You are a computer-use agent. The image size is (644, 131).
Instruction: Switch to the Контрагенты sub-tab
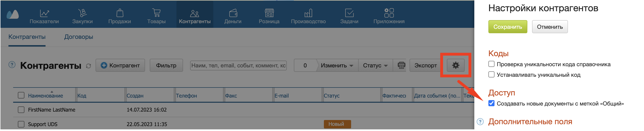tap(27, 37)
